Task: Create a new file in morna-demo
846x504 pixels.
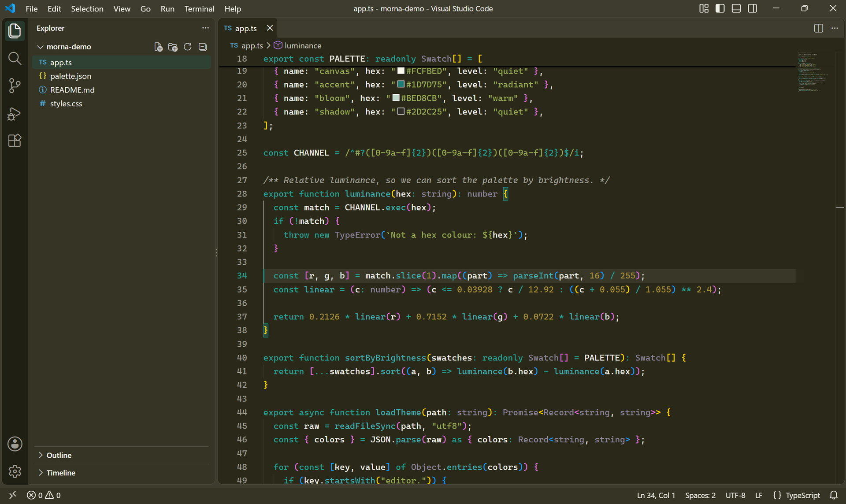Action: [x=158, y=47]
